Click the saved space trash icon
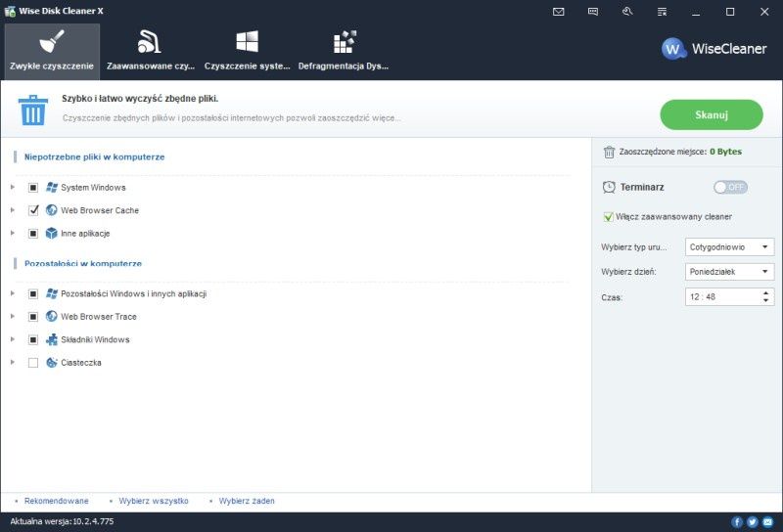This screenshot has height=532, width=783. pyautogui.click(x=609, y=152)
